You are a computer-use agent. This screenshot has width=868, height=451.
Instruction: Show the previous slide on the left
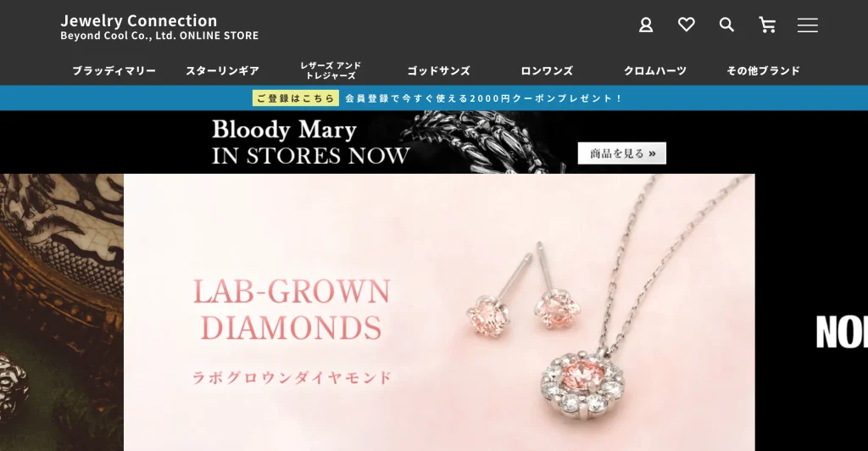61,312
